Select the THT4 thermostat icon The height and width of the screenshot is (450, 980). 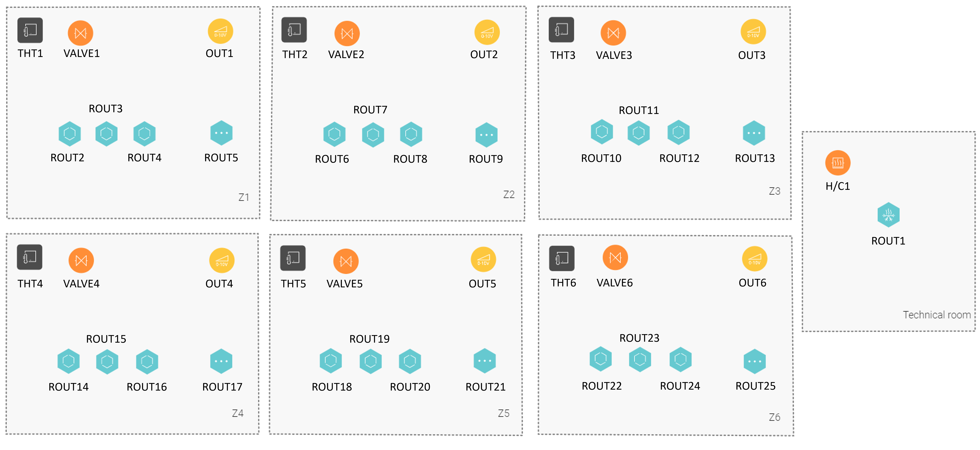point(30,257)
